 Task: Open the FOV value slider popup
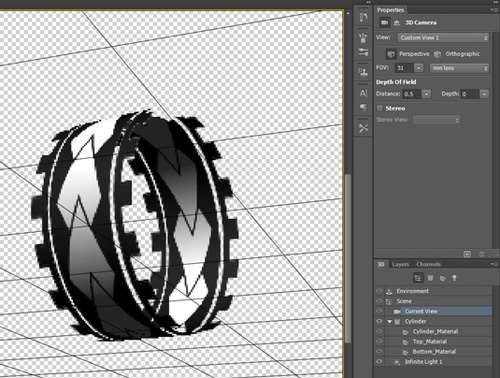pos(419,68)
